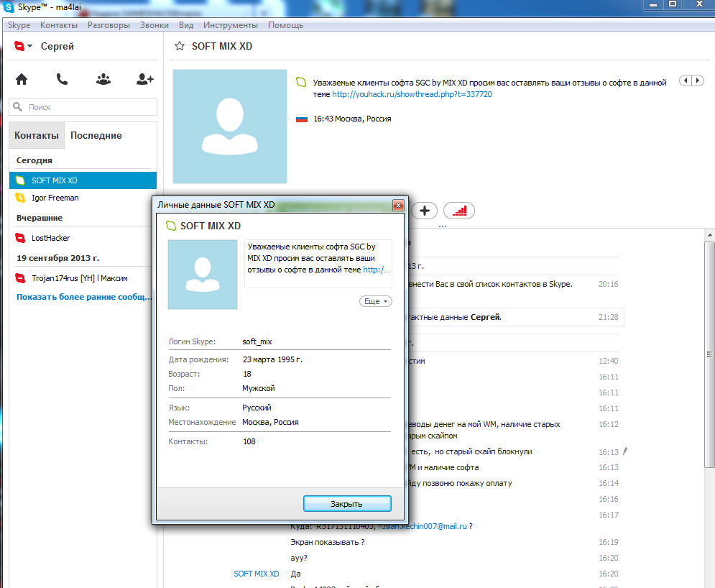
Task: Open the Инструменты menu
Action: click(230, 25)
